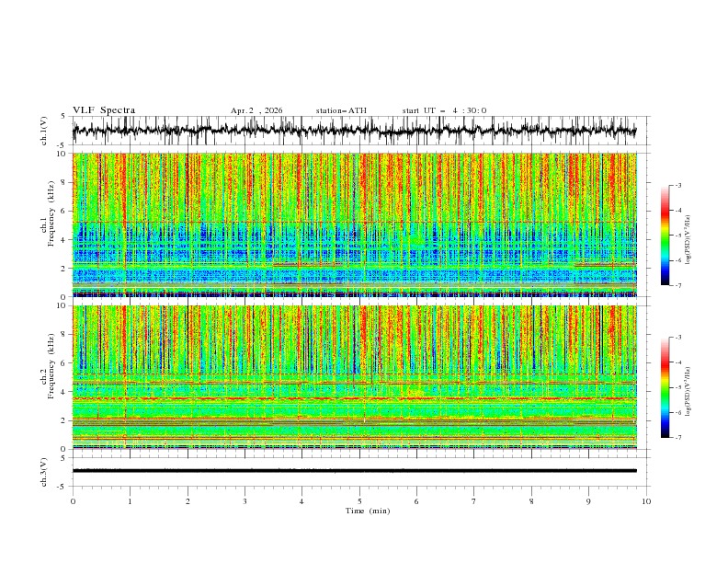Click the log(PSD) label of ch.2 color bar
The width and height of the screenshot is (728, 563).
[688, 392]
